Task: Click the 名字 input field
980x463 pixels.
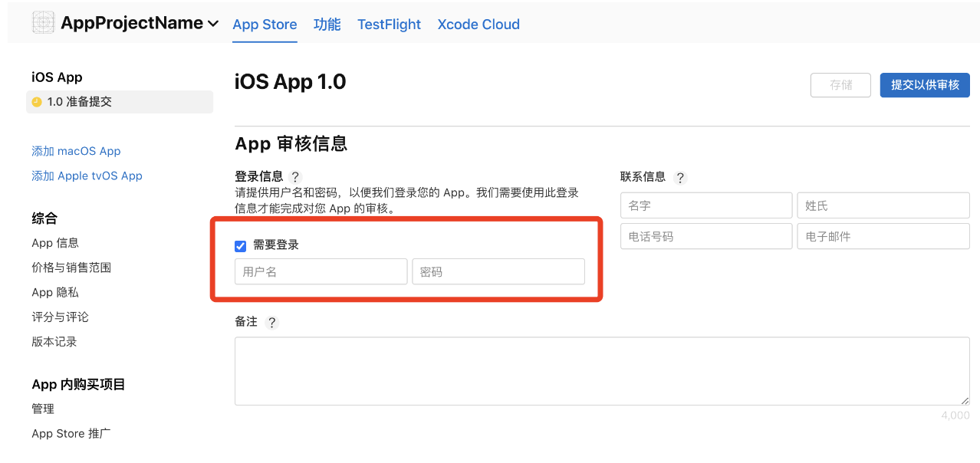Action: coord(706,205)
